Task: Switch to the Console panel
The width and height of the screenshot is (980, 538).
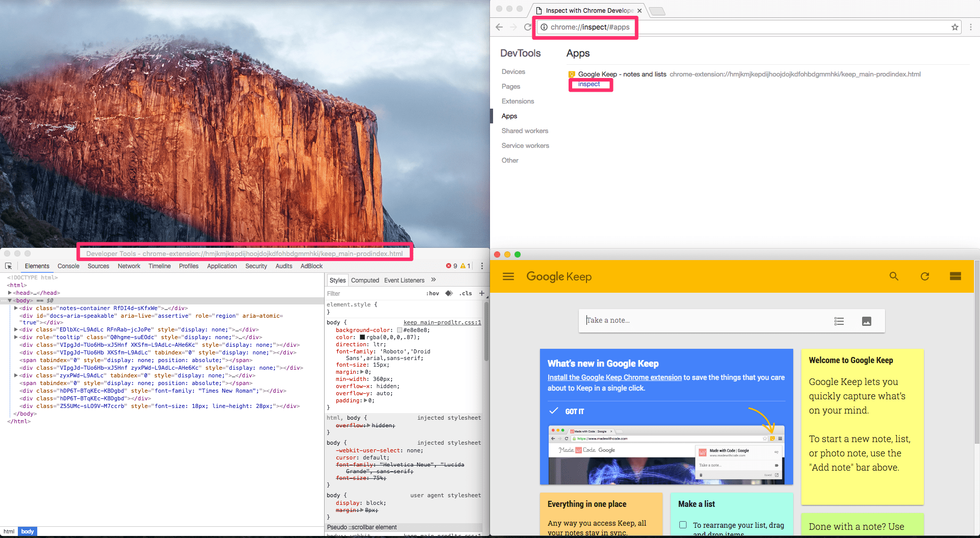Action: click(x=68, y=266)
